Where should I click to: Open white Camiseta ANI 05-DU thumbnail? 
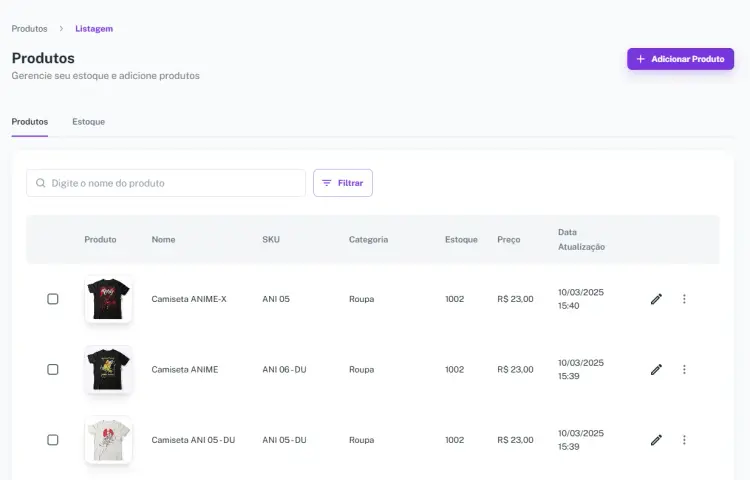108,440
